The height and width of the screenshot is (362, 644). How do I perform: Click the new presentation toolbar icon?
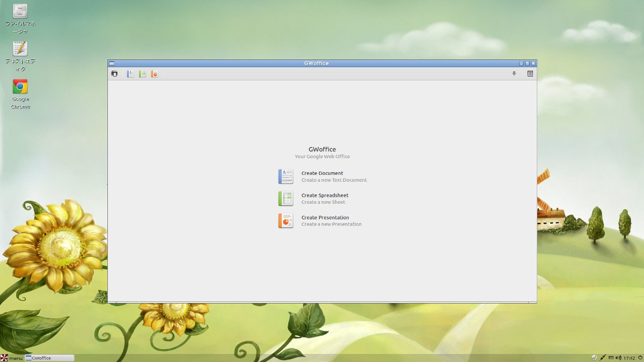pyautogui.click(x=155, y=74)
